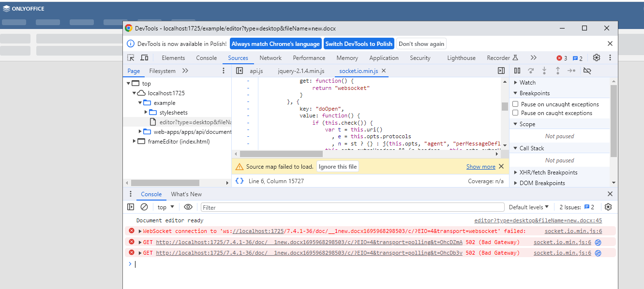Open live expression eye icon
This screenshot has height=289, width=644.
[188, 207]
